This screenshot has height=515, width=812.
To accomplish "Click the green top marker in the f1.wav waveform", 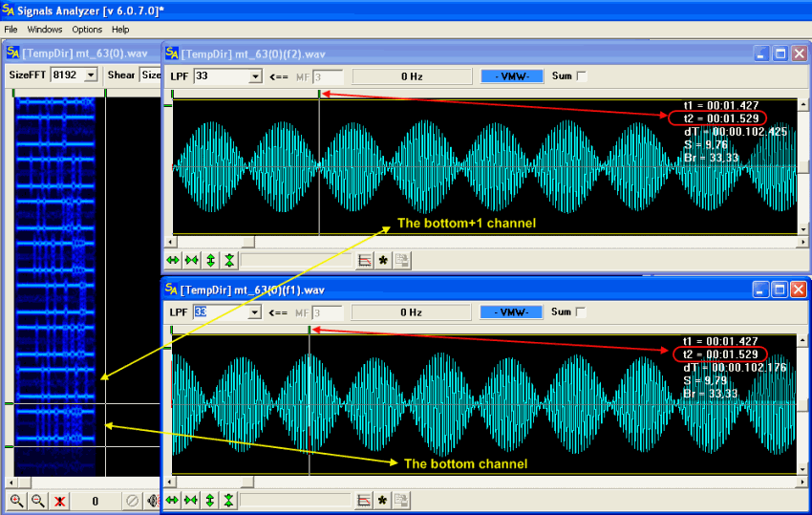I will click(x=310, y=330).
